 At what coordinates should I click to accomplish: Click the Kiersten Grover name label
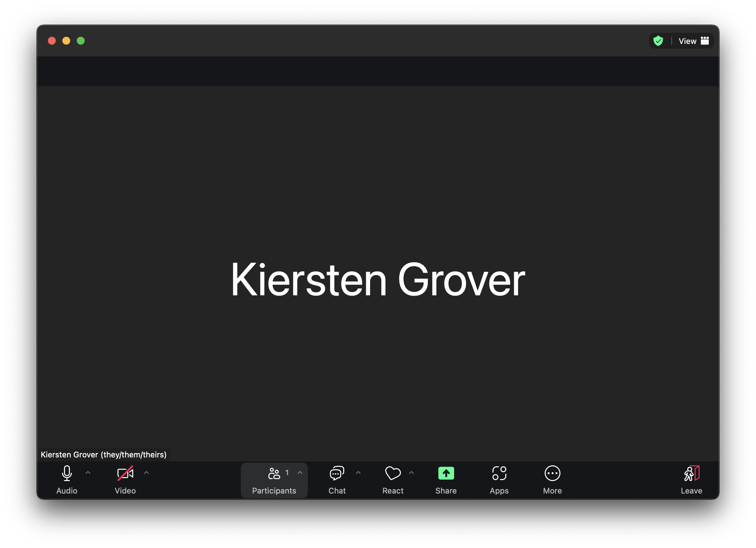[103, 455]
